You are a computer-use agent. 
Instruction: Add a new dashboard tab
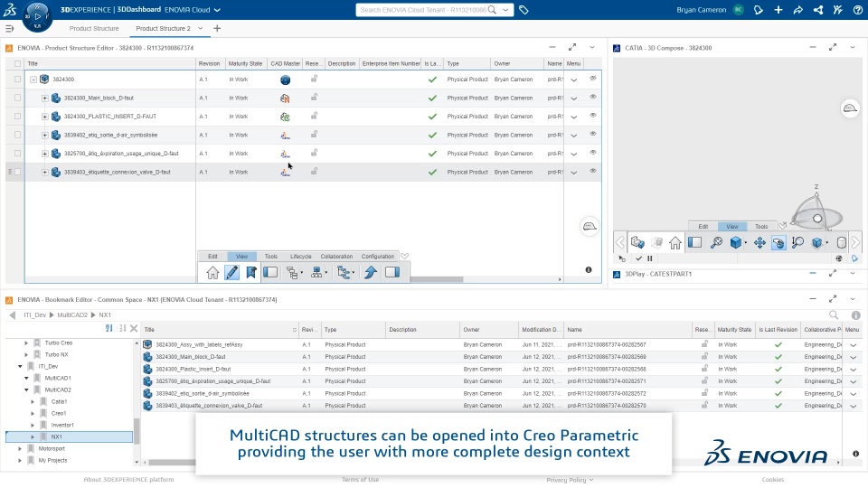[217, 28]
